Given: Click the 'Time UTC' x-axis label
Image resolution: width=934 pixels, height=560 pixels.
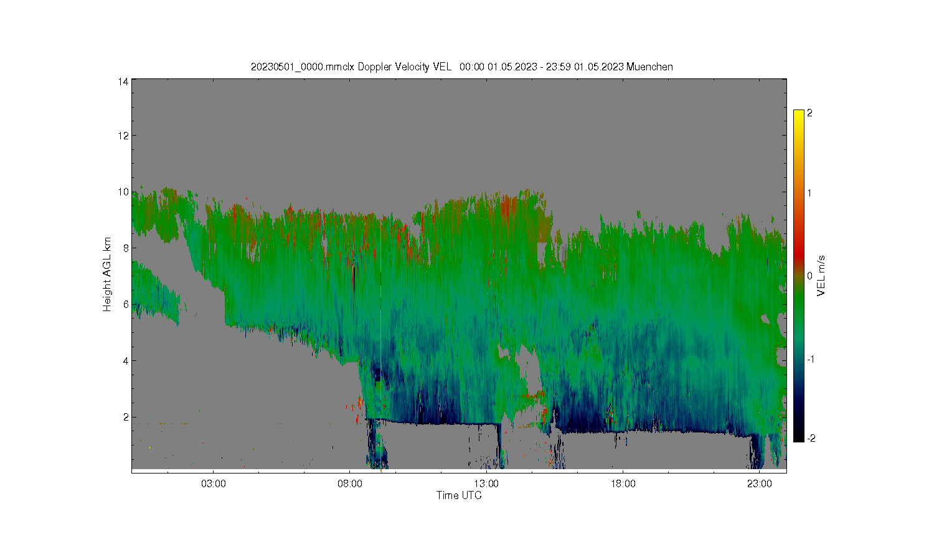Looking at the screenshot, I should coord(459,495).
